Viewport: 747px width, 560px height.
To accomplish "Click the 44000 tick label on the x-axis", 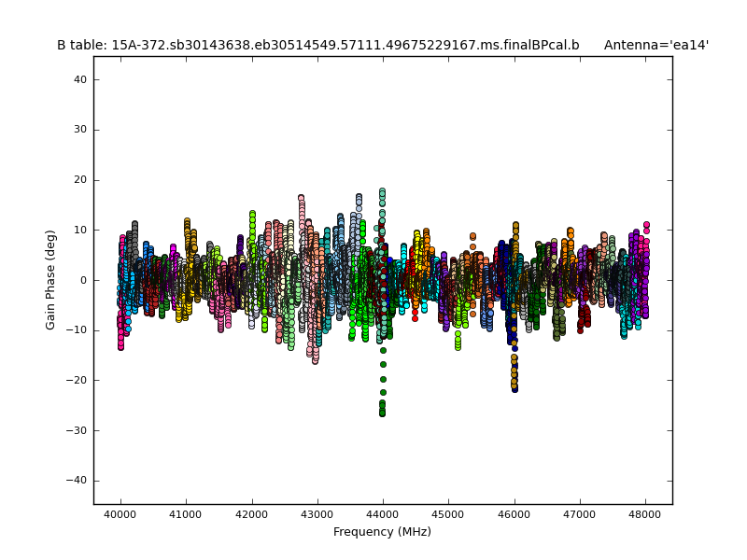I will point(383,514).
